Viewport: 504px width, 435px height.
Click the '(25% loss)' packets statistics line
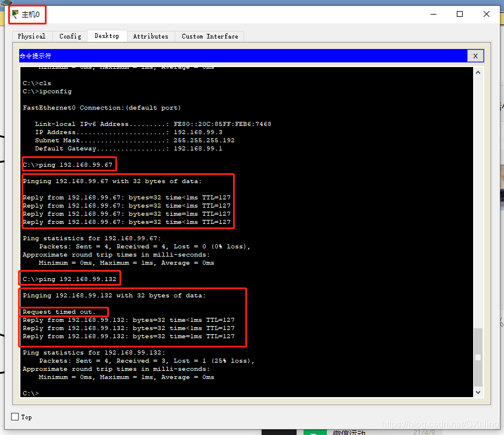[x=147, y=361]
